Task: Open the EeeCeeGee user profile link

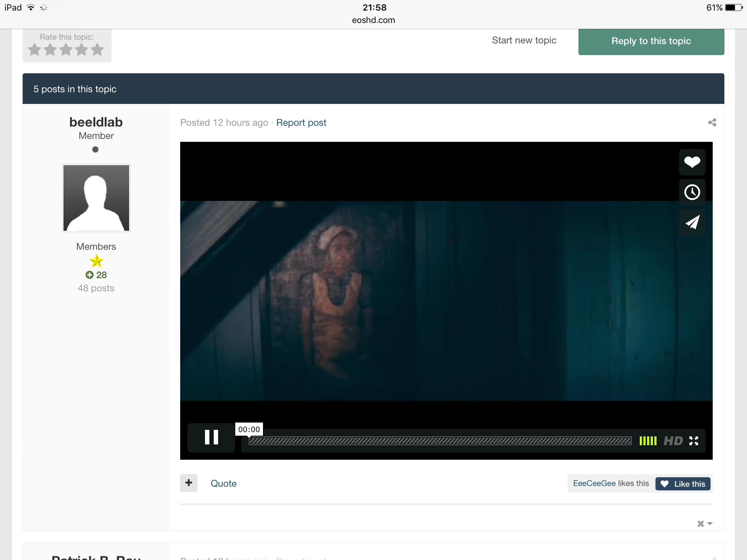Action: coord(594,483)
